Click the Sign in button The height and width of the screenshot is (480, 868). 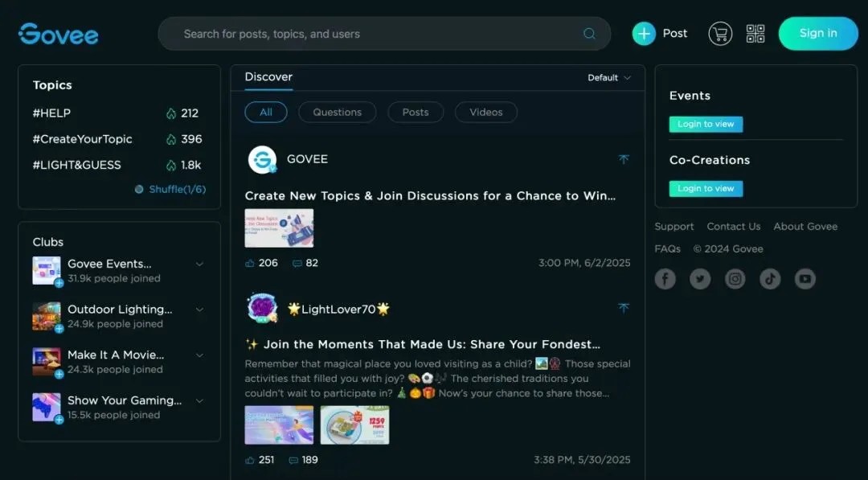[x=817, y=34]
